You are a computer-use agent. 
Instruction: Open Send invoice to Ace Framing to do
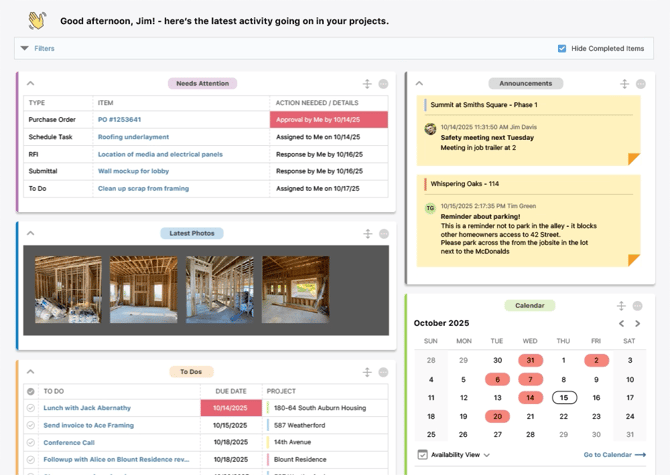click(88, 425)
